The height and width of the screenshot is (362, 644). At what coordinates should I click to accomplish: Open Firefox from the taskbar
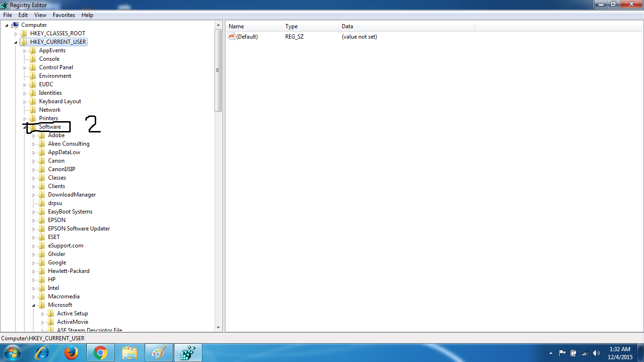tap(71, 353)
